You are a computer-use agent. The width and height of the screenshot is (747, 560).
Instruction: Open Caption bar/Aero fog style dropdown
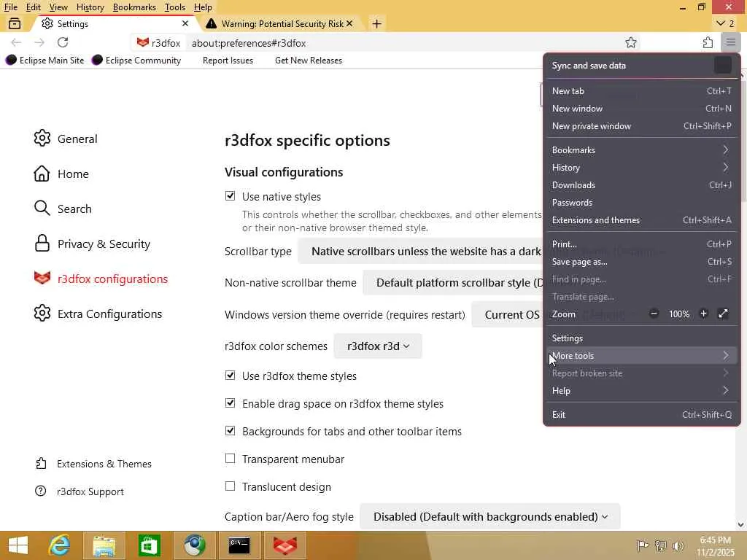click(490, 517)
